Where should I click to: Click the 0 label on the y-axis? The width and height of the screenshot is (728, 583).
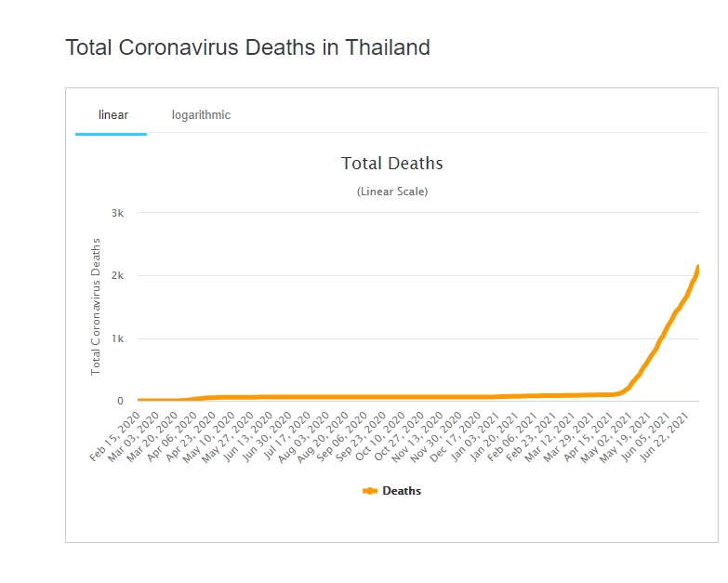(120, 402)
